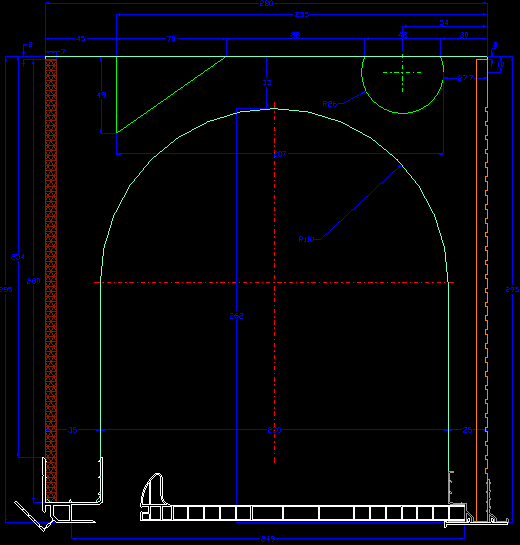520x545 pixels.
Task: Select the 207 dimension text
Action: (x=280, y=154)
